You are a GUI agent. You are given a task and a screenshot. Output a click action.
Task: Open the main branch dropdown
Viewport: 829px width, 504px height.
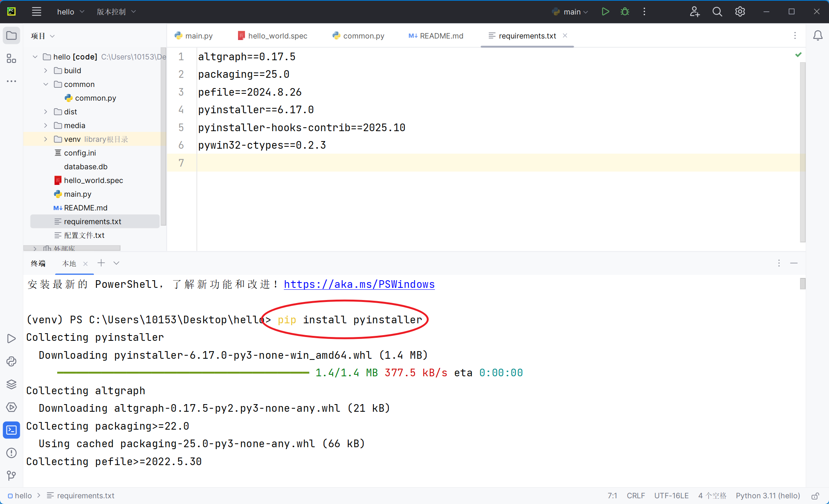click(570, 12)
